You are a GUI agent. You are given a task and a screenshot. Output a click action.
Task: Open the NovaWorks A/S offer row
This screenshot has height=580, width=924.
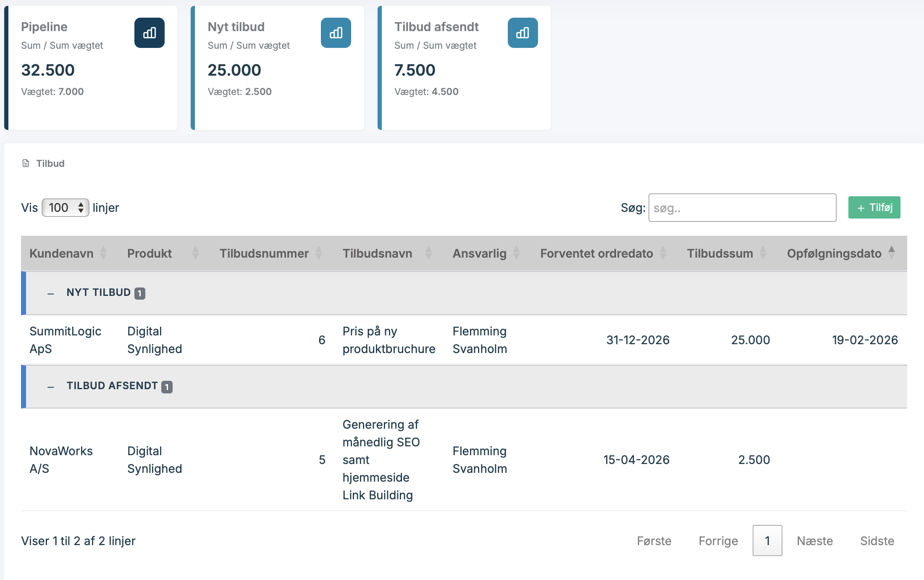pos(61,460)
